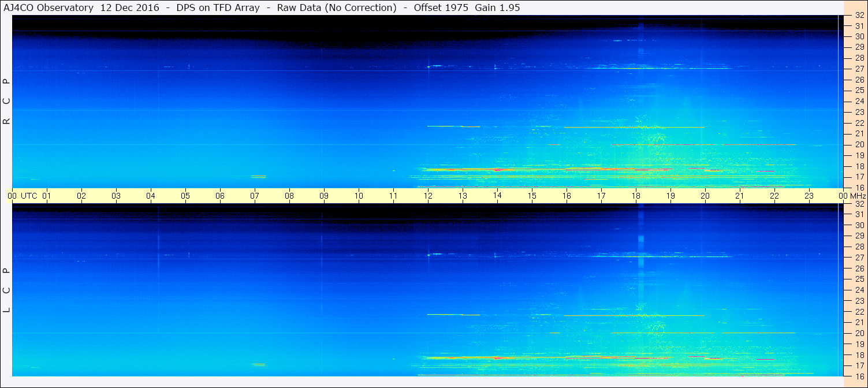Click the 16 MHz label on LCP scale

click(x=859, y=376)
